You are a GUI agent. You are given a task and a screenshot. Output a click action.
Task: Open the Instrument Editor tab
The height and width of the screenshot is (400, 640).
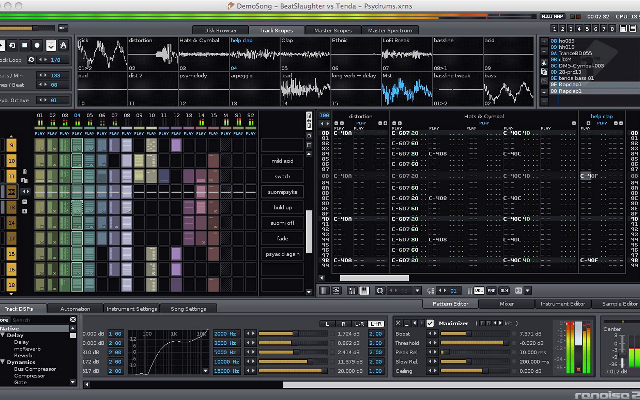(x=562, y=304)
